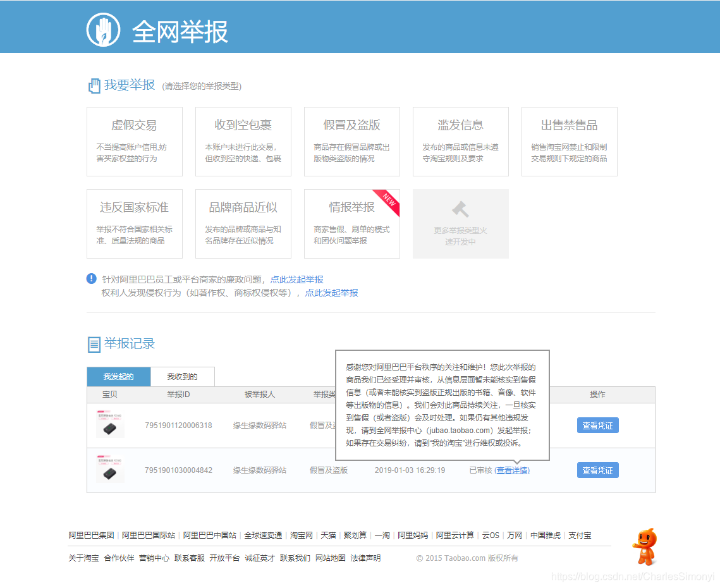This screenshot has width=720, height=588.
Task: Click the orange Taobao mascot icon
Action: click(x=645, y=547)
